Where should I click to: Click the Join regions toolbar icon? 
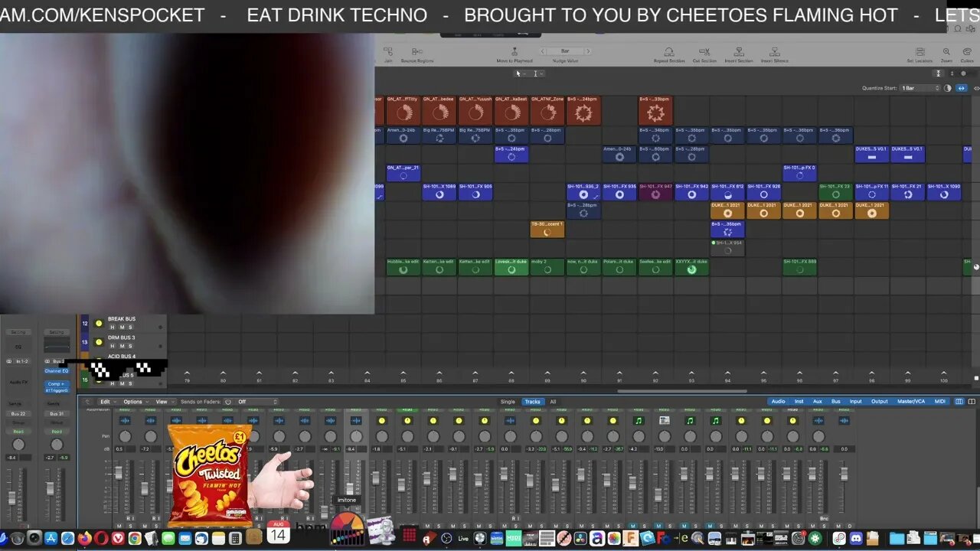(388, 51)
